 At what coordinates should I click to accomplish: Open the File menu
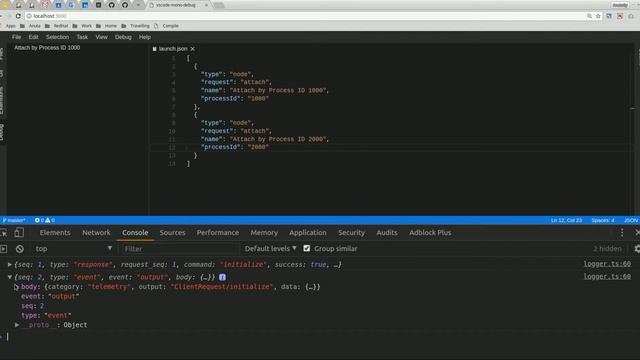pos(16,37)
